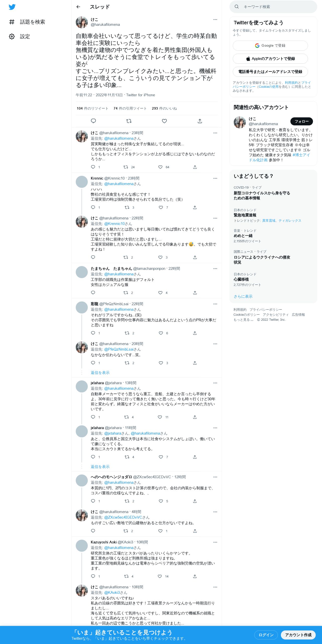Open the more options menu on the main tweet
Screen dimensions: 322x644
(x=215, y=20)
